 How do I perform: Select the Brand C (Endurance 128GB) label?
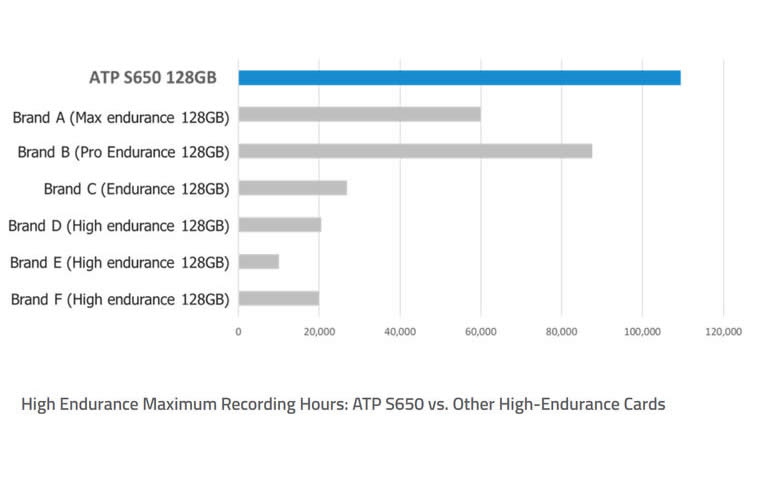[136, 189]
